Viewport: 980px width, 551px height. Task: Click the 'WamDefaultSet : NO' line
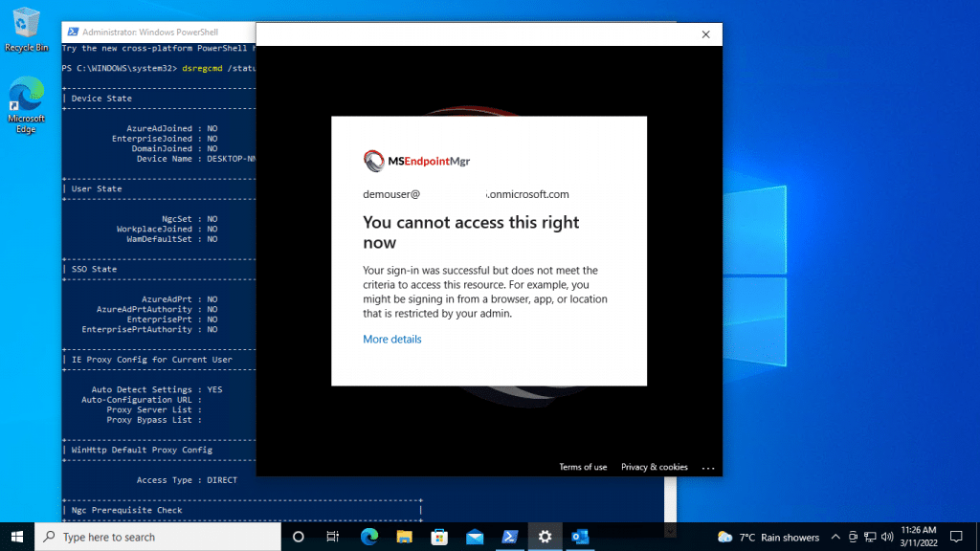(172, 239)
